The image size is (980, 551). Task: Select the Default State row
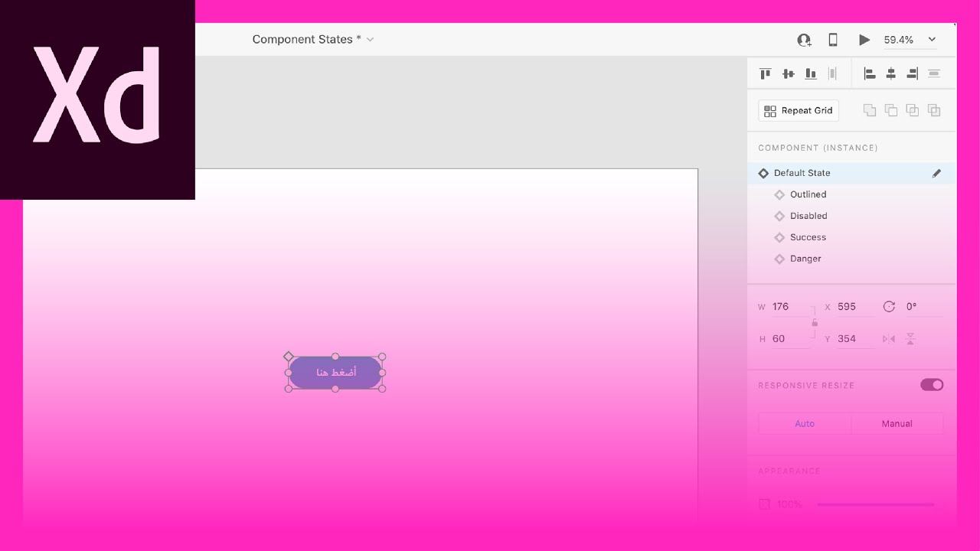click(x=851, y=173)
